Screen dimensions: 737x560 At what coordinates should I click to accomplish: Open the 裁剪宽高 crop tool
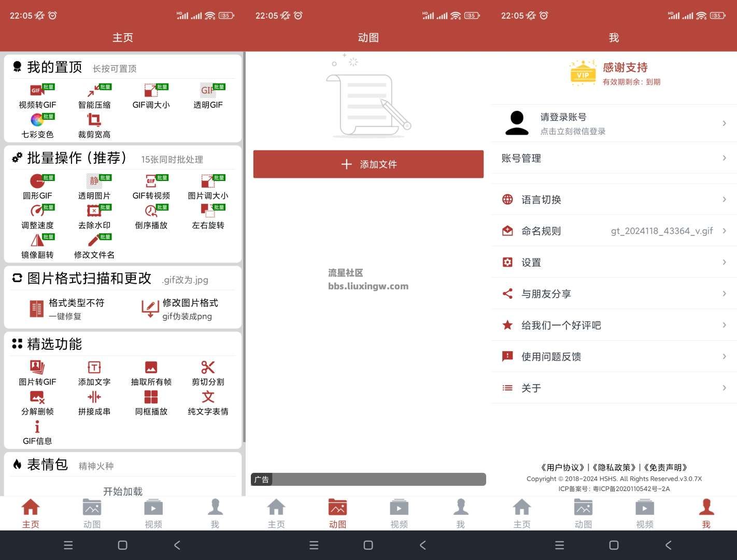coord(94,126)
